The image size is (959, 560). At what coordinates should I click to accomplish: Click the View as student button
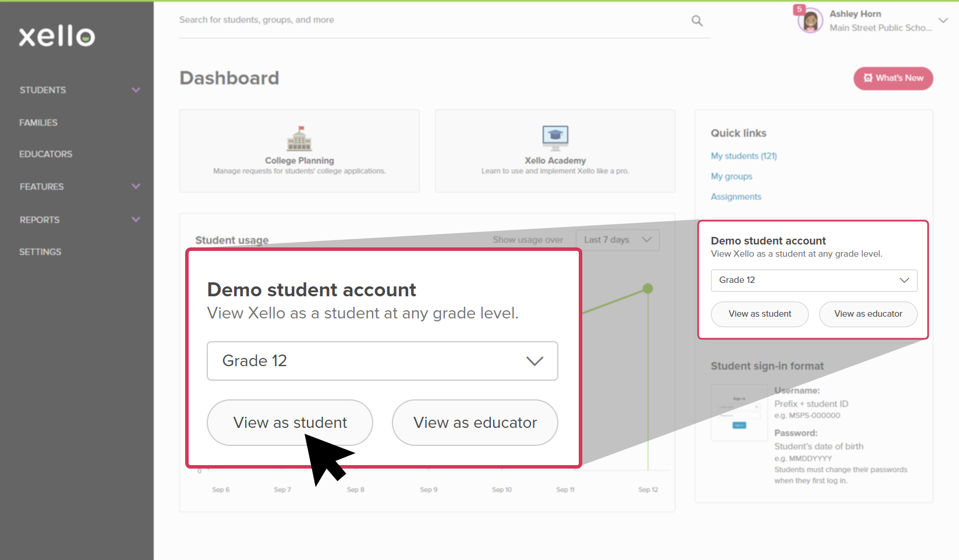[x=289, y=422]
